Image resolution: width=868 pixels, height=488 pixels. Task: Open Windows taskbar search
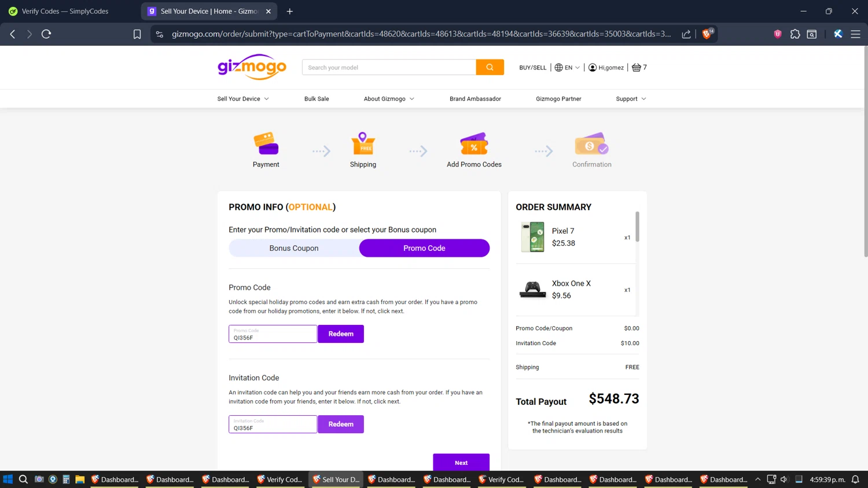pos(23,479)
